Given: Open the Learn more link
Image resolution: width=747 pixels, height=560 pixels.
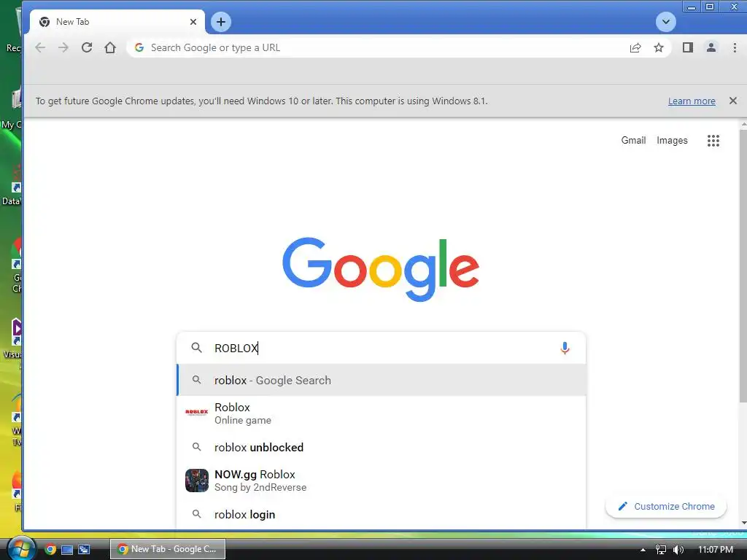Looking at the screenshot, I should (x=692, y=101).
